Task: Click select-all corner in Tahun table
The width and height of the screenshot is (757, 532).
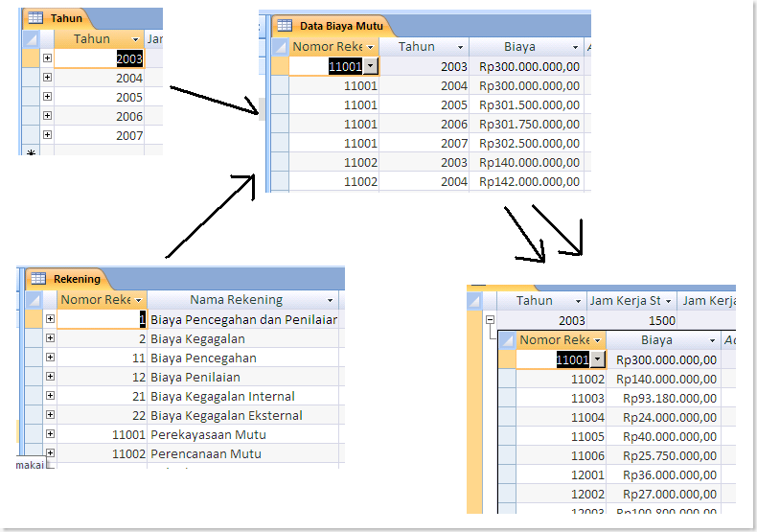Action: coord(31,38)
